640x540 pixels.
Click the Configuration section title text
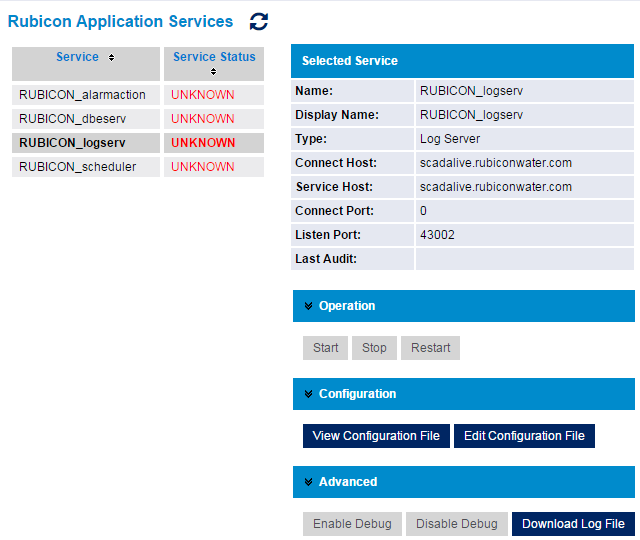tap(358, 394)
